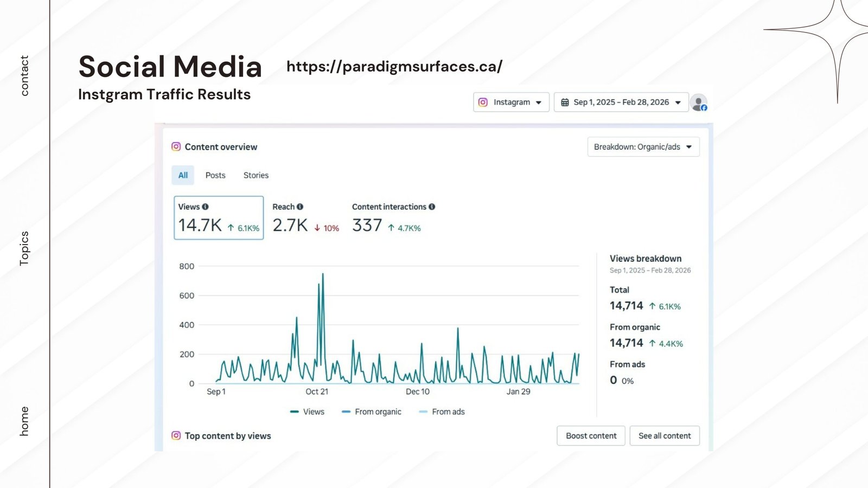Image resolution: width=868 pixels, height=488 pixels.
Task: Click the info icon next to Views
Action: click(205, 207)
